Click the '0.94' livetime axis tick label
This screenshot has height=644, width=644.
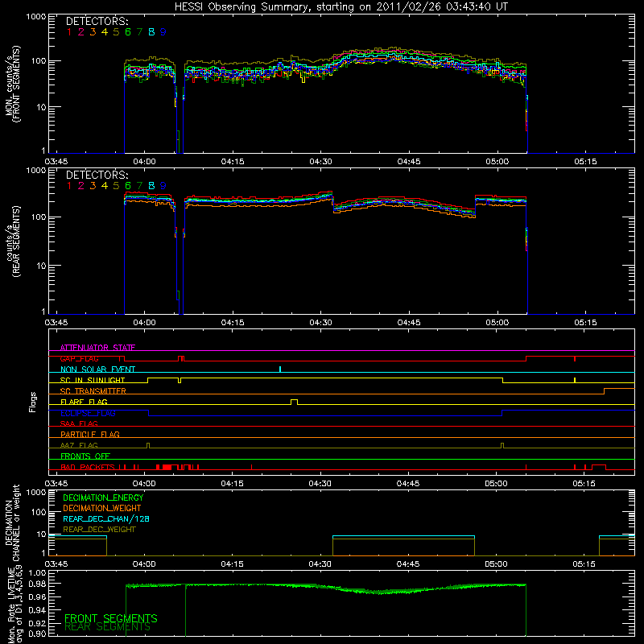[x=37, y=609]
